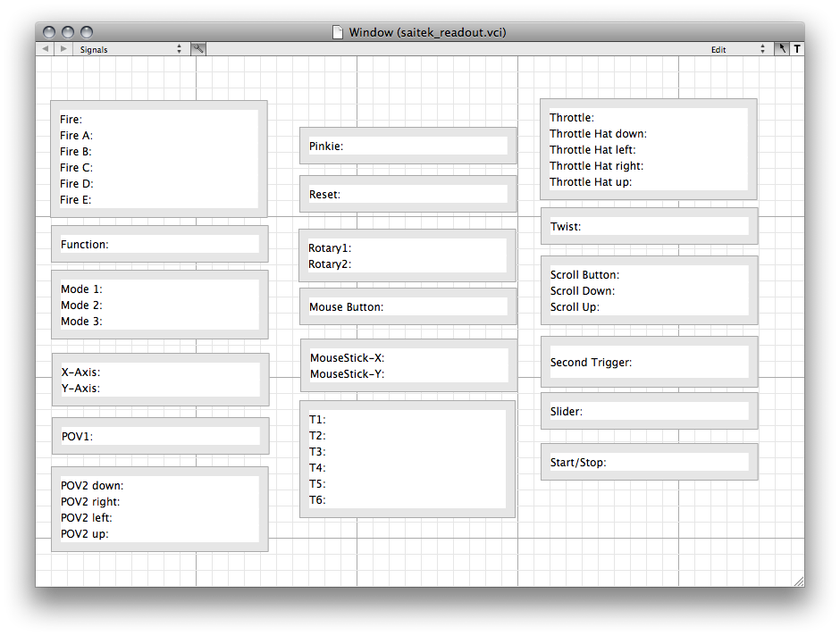Select the POV1: readout box
Screen dimensions: 840x636
click(x=161, y=436)
